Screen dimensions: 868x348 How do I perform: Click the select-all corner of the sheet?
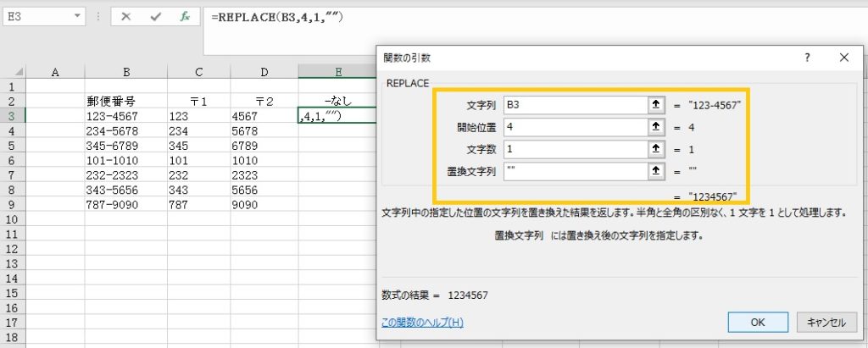(x=12, y=73)
